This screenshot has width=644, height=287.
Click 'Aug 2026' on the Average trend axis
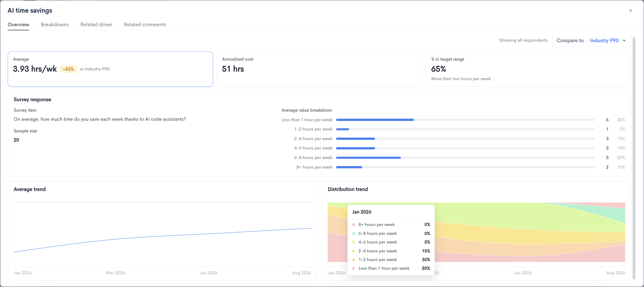(x=302, y=273)
